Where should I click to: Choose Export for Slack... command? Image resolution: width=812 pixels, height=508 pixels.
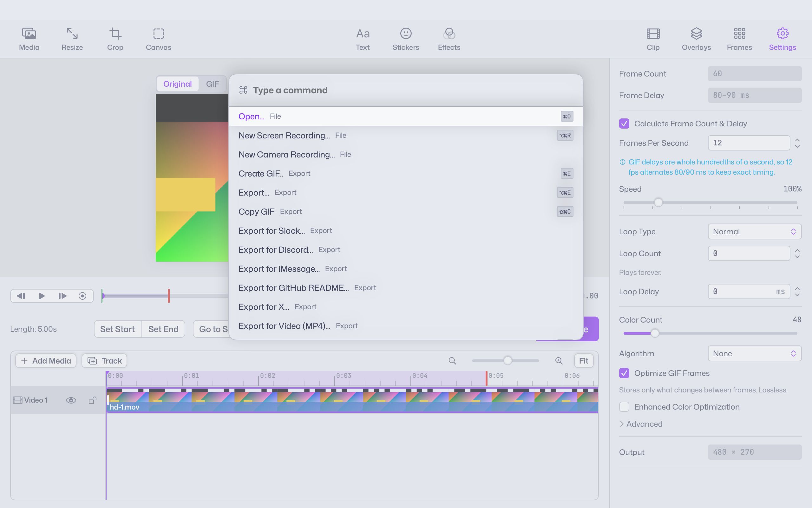[406, 231]
